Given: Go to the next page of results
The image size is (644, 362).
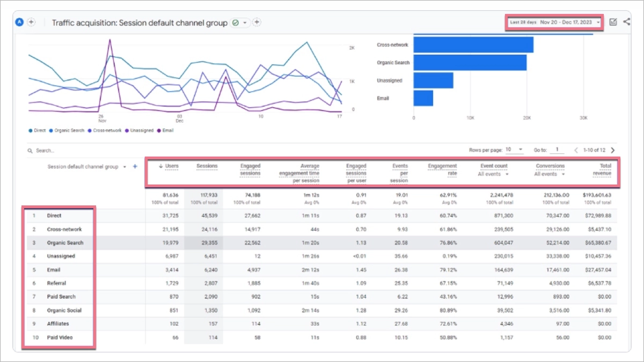Looking at the screenshot, I should click(613, 150).
